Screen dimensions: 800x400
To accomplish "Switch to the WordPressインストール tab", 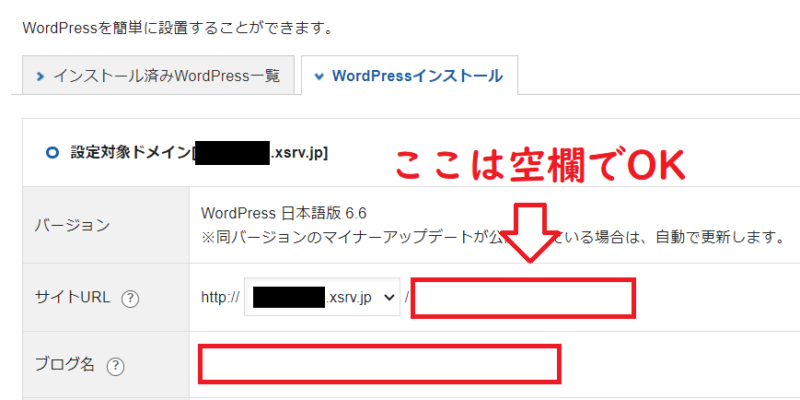I will (x=409, y=76).
